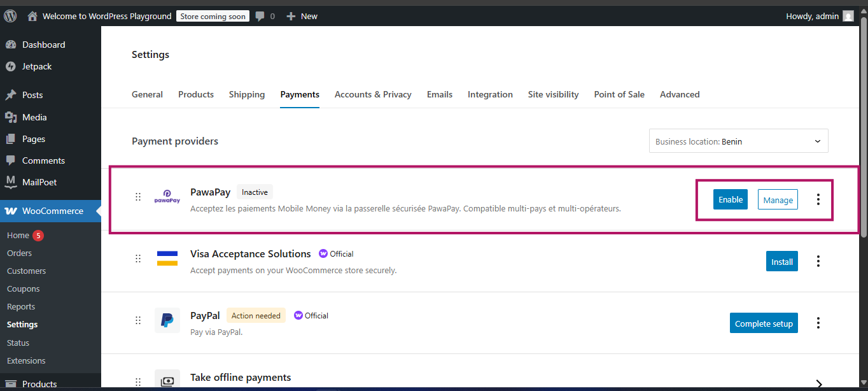Click the red 5 notification badge
Image resolution: width=868 pixels, height=391 pixels.
(x=38, y=236)
